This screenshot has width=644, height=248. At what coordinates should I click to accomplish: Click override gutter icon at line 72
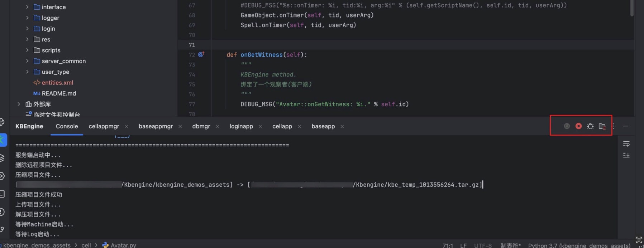coord(201,54)
